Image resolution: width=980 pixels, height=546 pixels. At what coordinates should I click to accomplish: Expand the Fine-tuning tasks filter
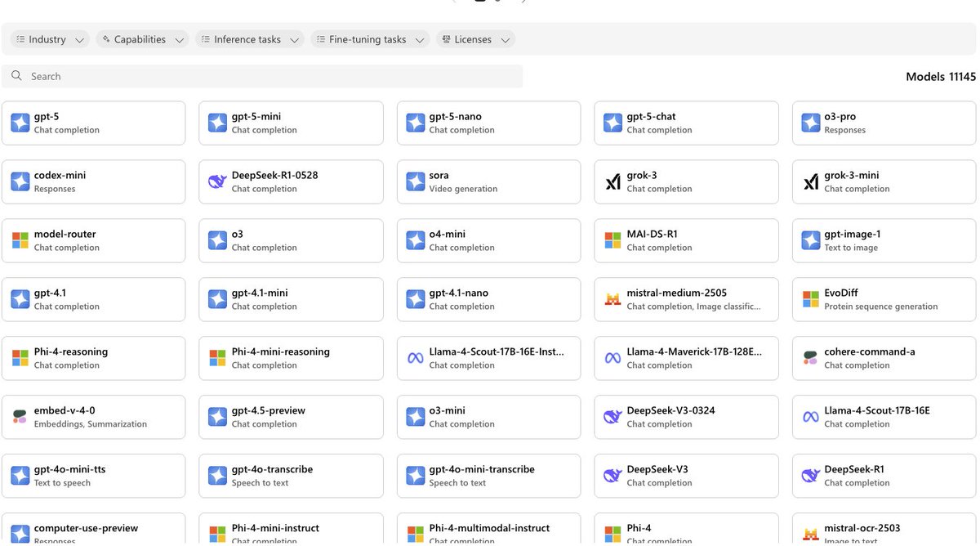pos(370,39)
